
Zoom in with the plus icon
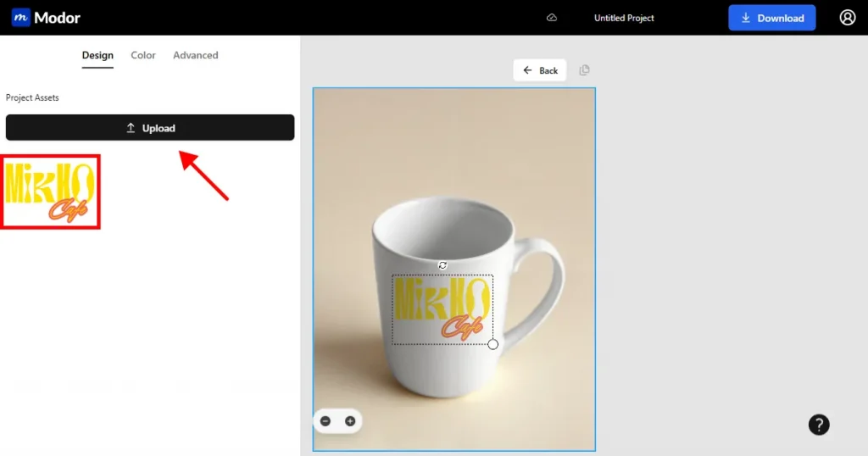[x=350, y=421]
